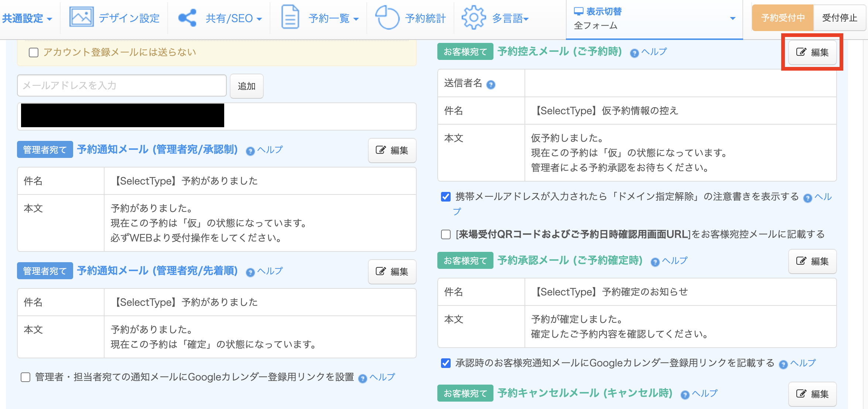Edit the 予約承認メール template
This screenshot has width=868, height=409.
[x=812, y=261]
